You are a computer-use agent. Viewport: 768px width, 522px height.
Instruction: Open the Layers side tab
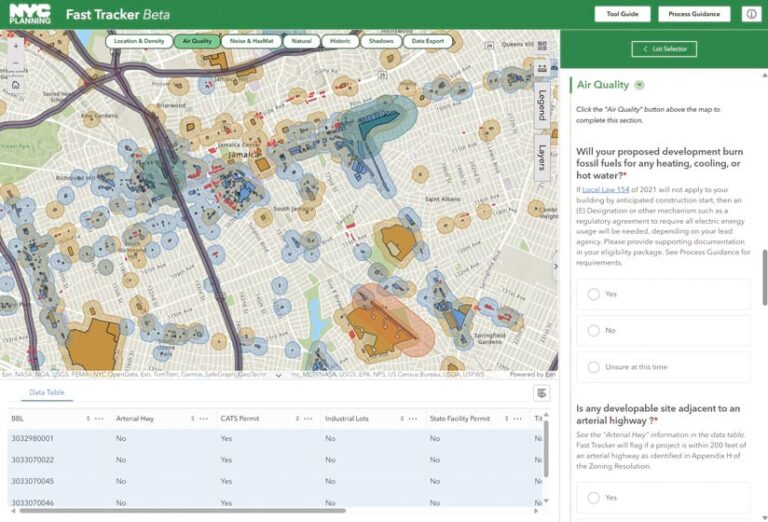(542, 157)
